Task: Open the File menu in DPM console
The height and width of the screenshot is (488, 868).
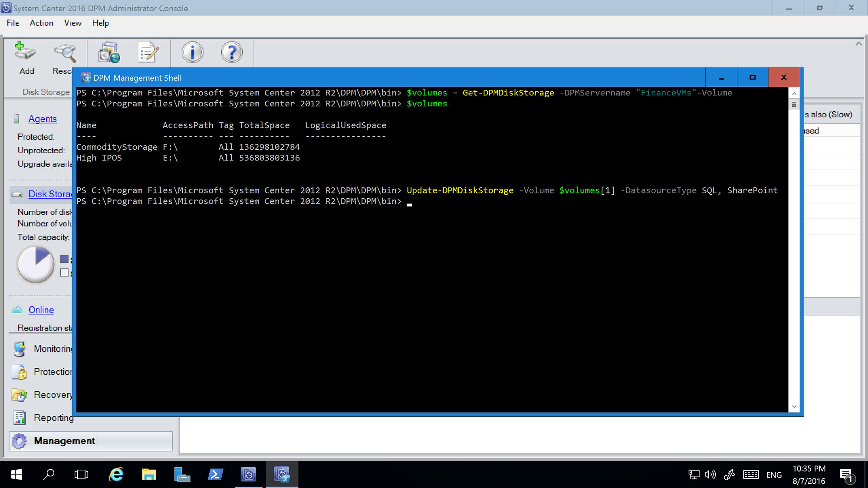Action: 12,23
